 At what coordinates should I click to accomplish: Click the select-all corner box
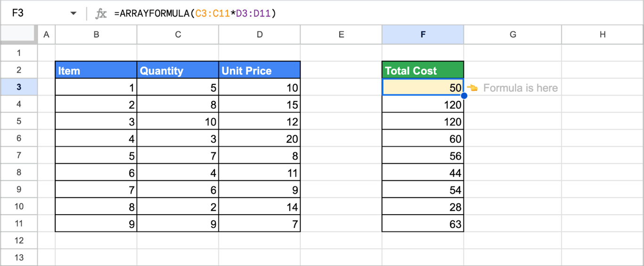coord(18,34)
